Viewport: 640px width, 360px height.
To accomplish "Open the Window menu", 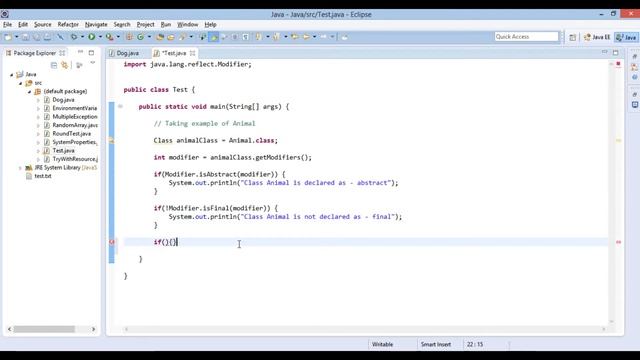I will [187, 24].
